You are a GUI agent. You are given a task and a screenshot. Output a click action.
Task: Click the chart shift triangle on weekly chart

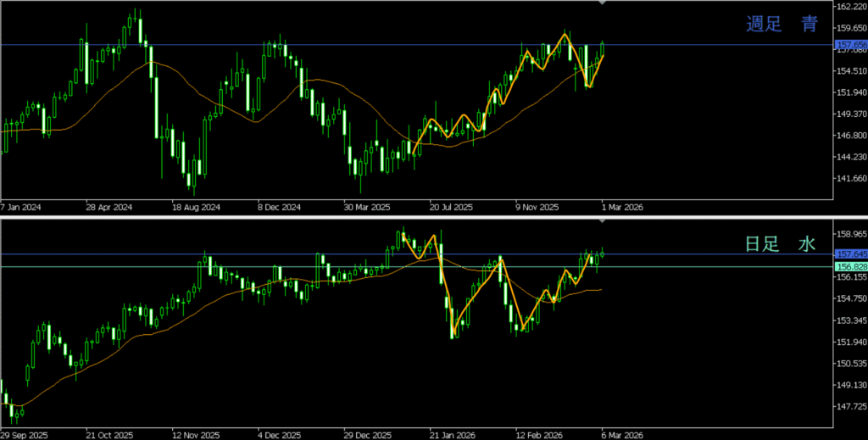pos(603,3)
